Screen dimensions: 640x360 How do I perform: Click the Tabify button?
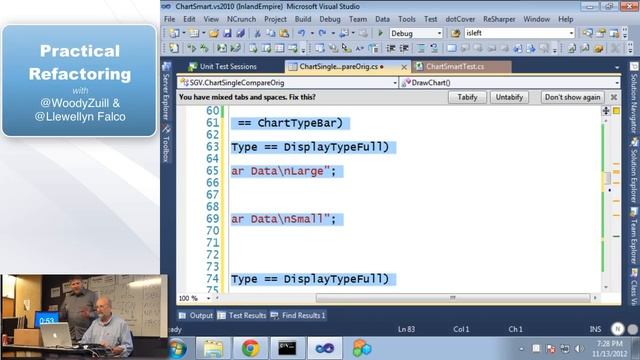click(x=467, y=97)
